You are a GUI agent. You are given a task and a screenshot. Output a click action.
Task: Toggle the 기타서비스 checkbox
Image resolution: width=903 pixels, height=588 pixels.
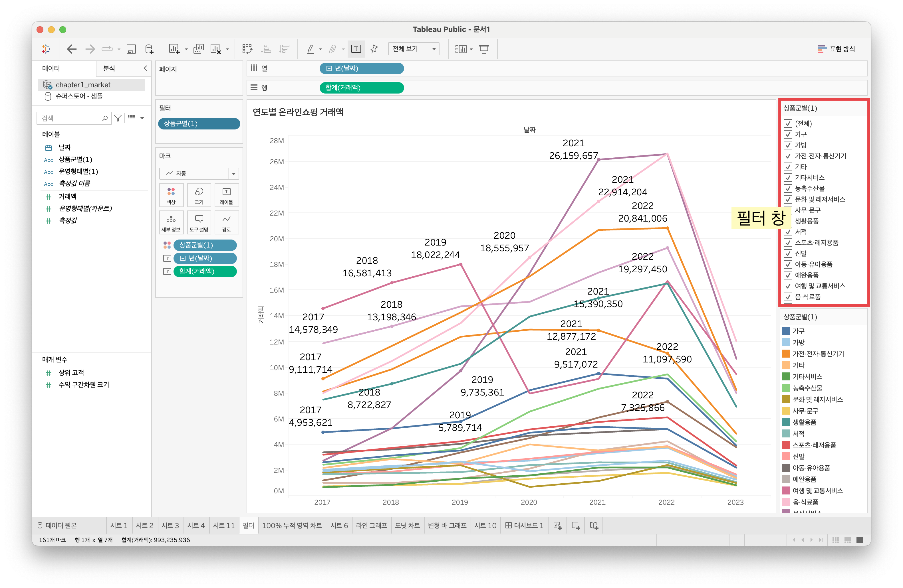[788, 178]
